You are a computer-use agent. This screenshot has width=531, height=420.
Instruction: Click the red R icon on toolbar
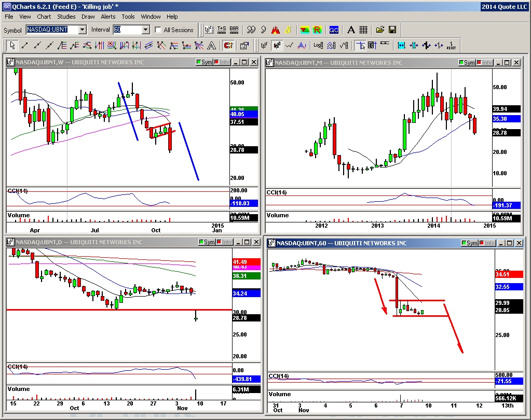[317, 30]
